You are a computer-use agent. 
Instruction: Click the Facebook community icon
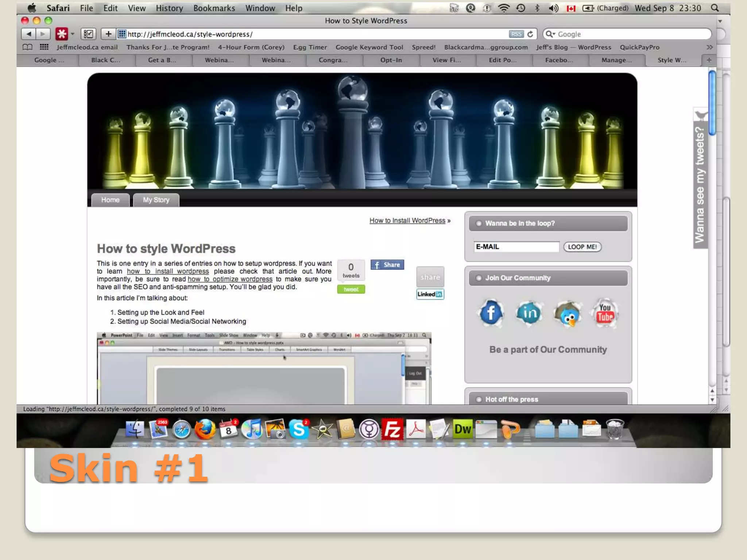[x=491, y=313]
